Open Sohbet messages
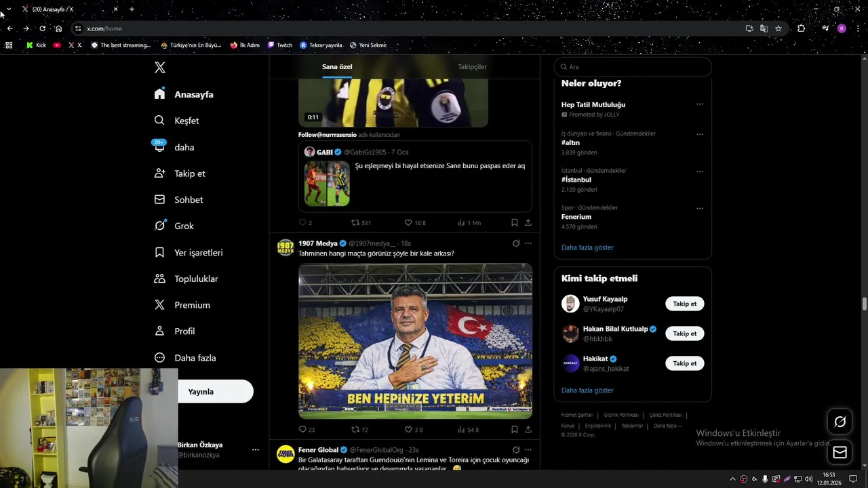Screen dimensions: 868x488 pyautogui.click(x=179, y=200)
